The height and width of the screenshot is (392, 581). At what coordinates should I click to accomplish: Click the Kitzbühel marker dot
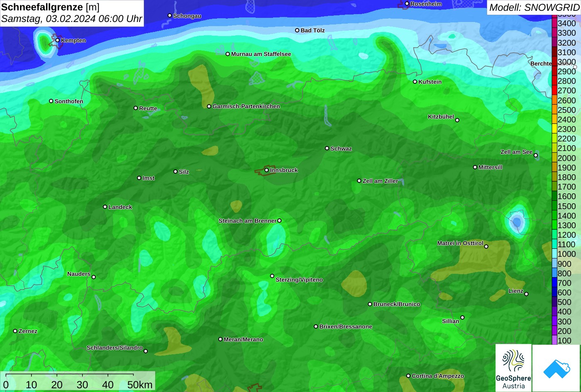click(457, 120)
